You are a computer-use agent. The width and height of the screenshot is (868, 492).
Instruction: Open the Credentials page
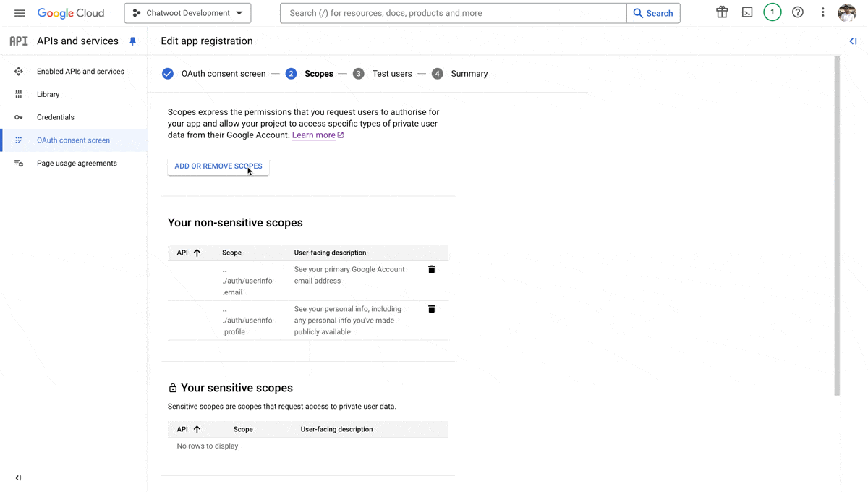[56, 117]
